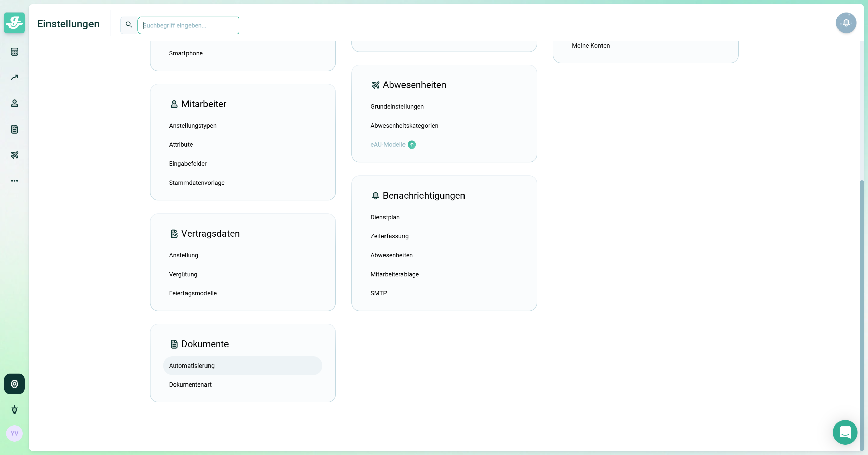Open the calendar icon in sidebar
This screenshot has height=455, width=868.
[x=14, y=52]
